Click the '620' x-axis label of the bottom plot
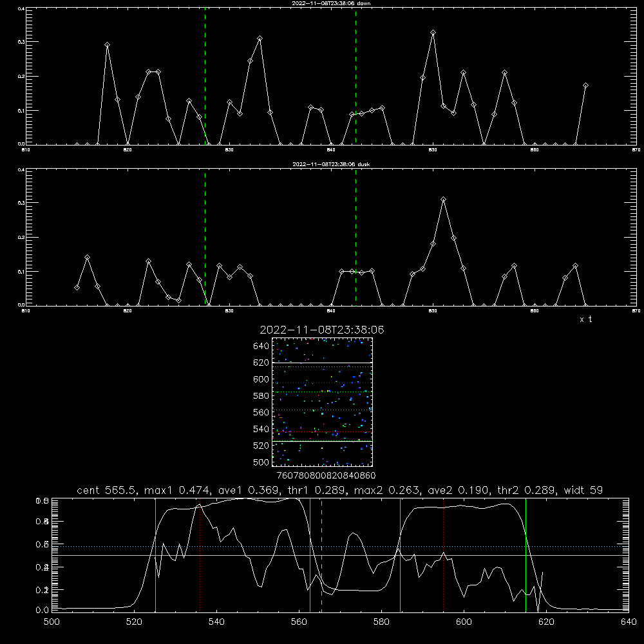Viewport: 644px width, 644px height. click(x=546, y=622)
